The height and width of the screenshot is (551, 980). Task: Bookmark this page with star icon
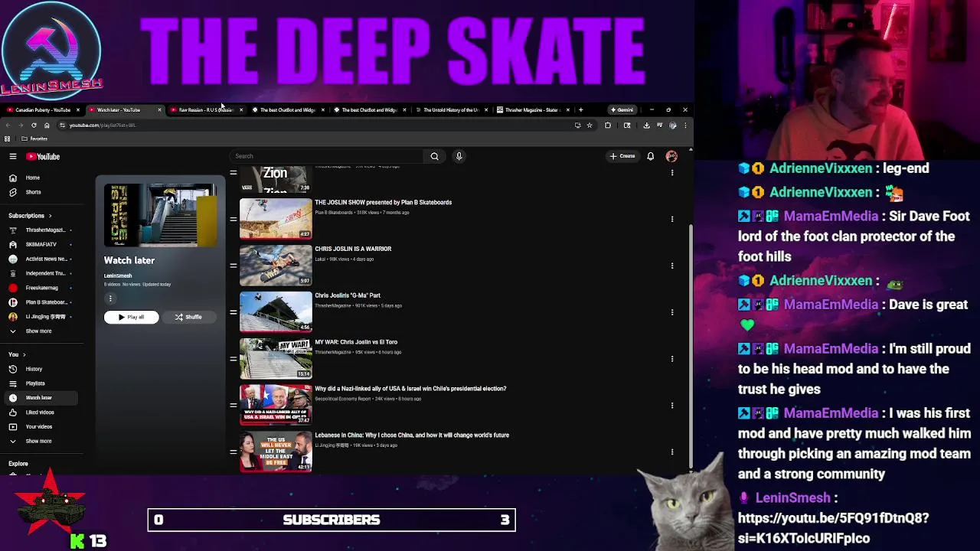(x=590, y=126)
